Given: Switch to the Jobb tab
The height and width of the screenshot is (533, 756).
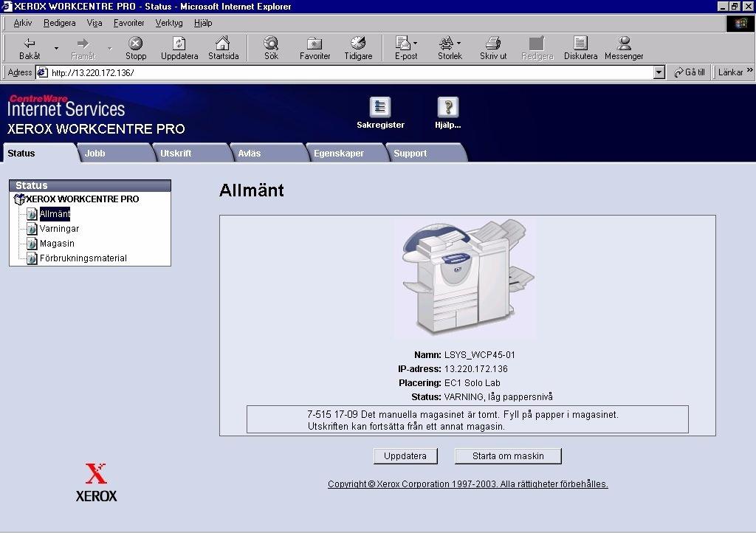Looking at the screenshot, I should click(116, 154).
